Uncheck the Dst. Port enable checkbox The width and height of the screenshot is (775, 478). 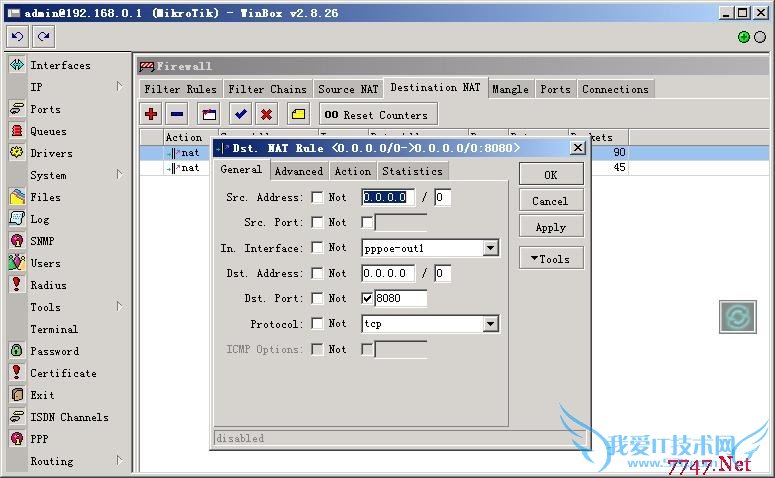pos(367,298)
